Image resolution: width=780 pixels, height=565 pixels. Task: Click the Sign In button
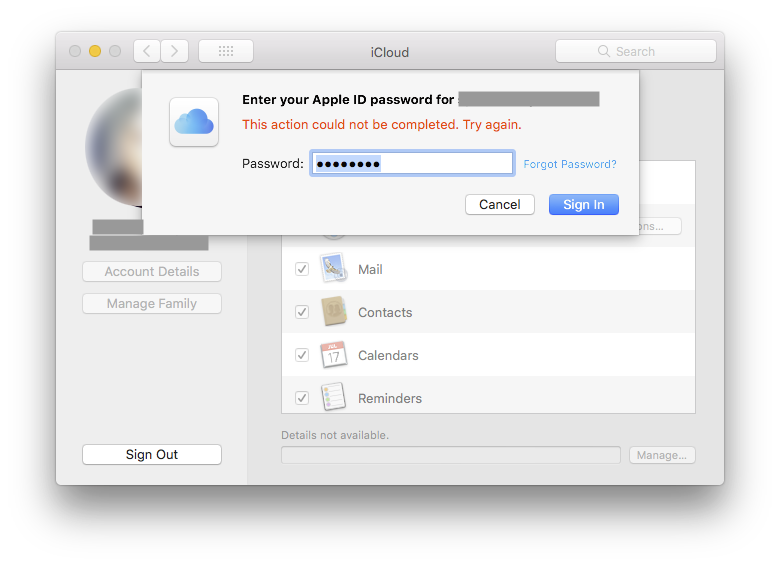pos(584,204)
